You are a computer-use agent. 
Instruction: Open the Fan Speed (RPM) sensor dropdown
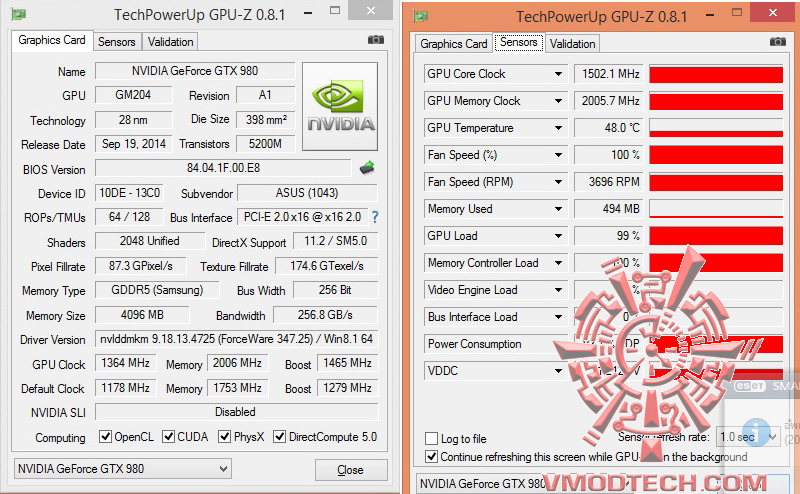pos(558,182)
